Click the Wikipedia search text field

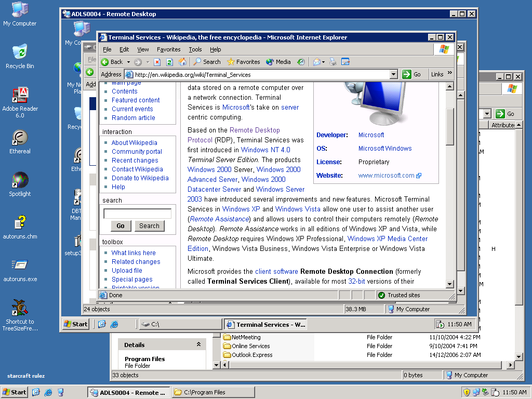[x=137, y=214]
